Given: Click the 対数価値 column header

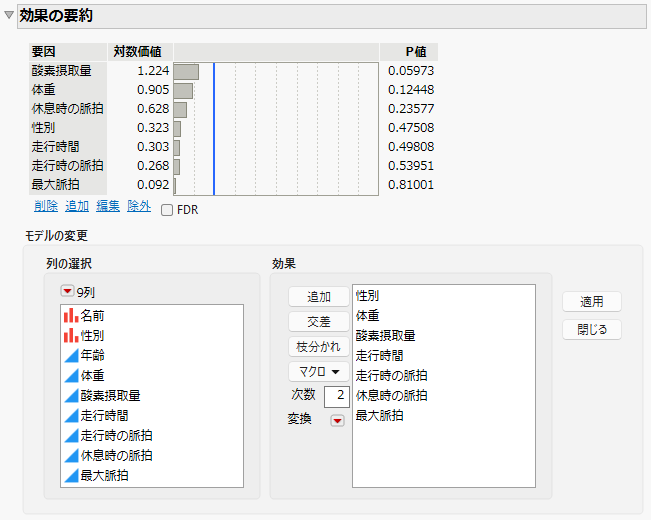Looking at the screenshot, I should tap(140, 52).
